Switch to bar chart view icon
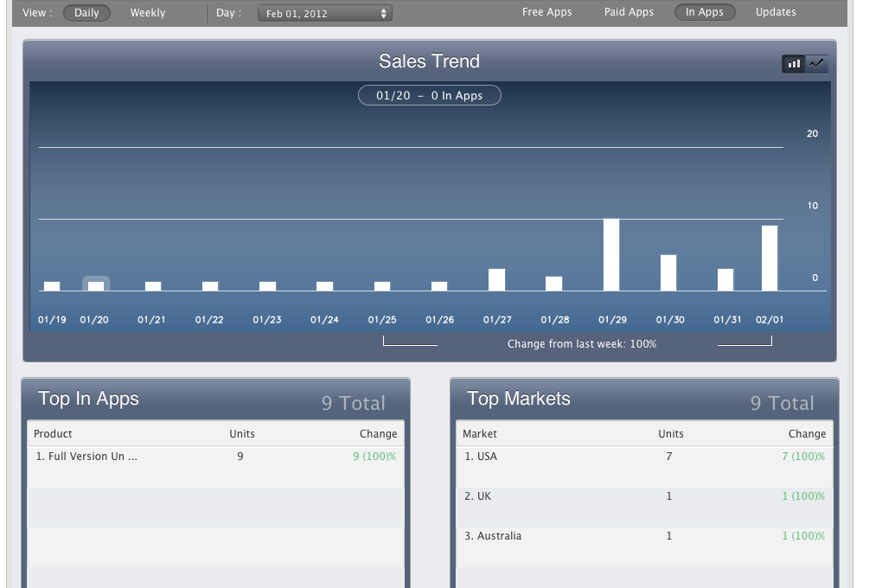Image resolution: width=882 pixels, height=588 pixels. click(x=794, y=64)
